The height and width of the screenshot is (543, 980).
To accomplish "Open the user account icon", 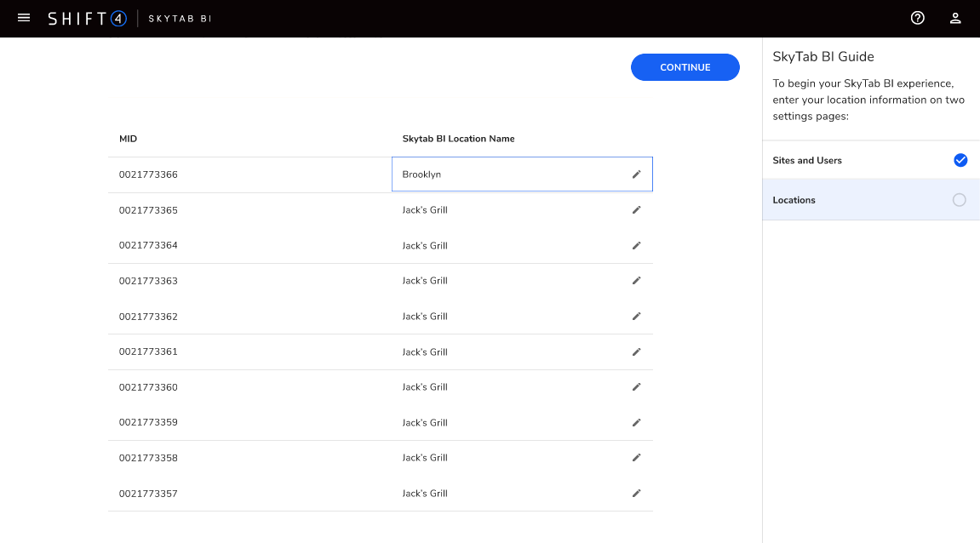I will pos(954,17).
